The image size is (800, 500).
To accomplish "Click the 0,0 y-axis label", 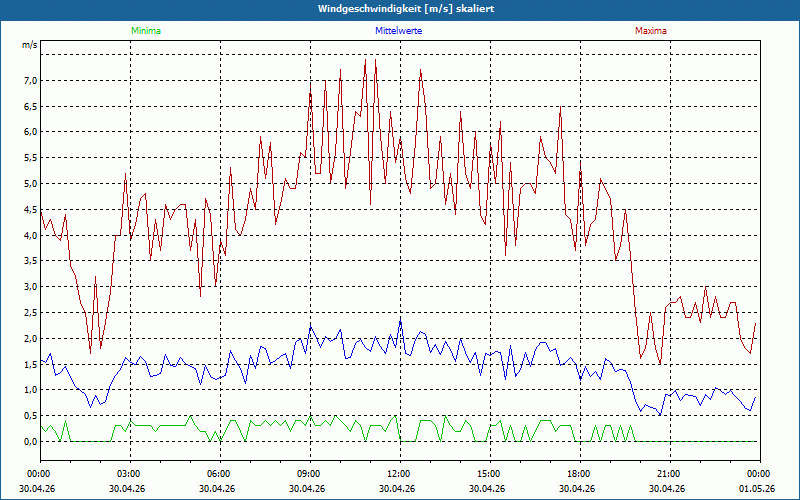I will 30,441.
